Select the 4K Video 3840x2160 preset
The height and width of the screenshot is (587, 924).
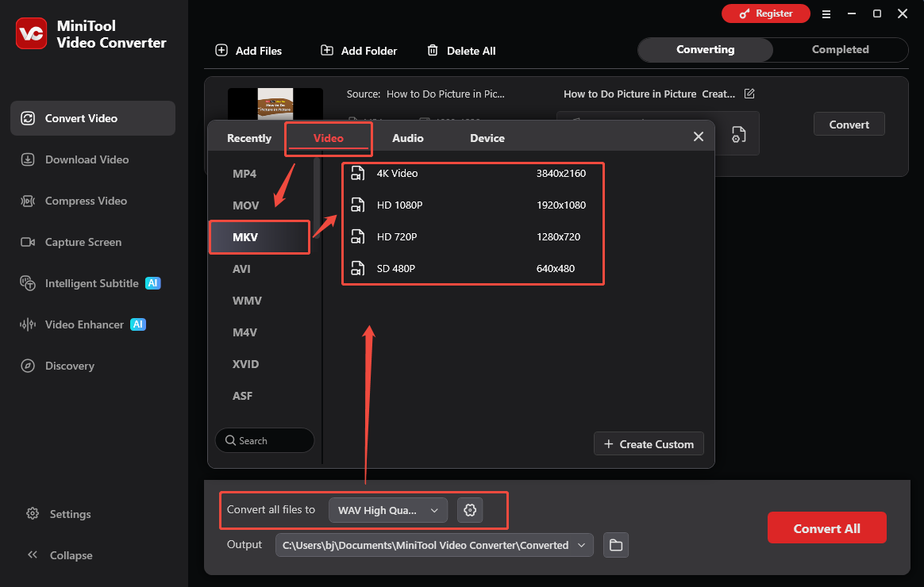[472, 174]
